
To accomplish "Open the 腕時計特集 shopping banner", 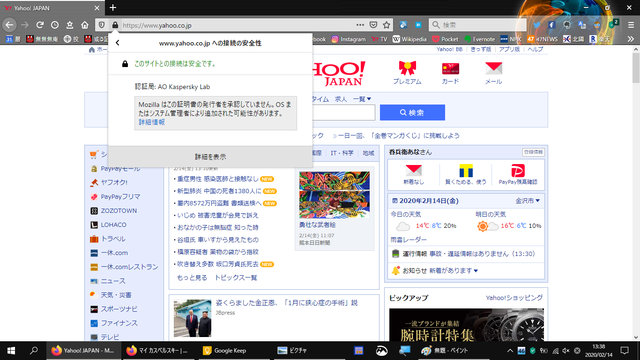I will click(466, 324).
